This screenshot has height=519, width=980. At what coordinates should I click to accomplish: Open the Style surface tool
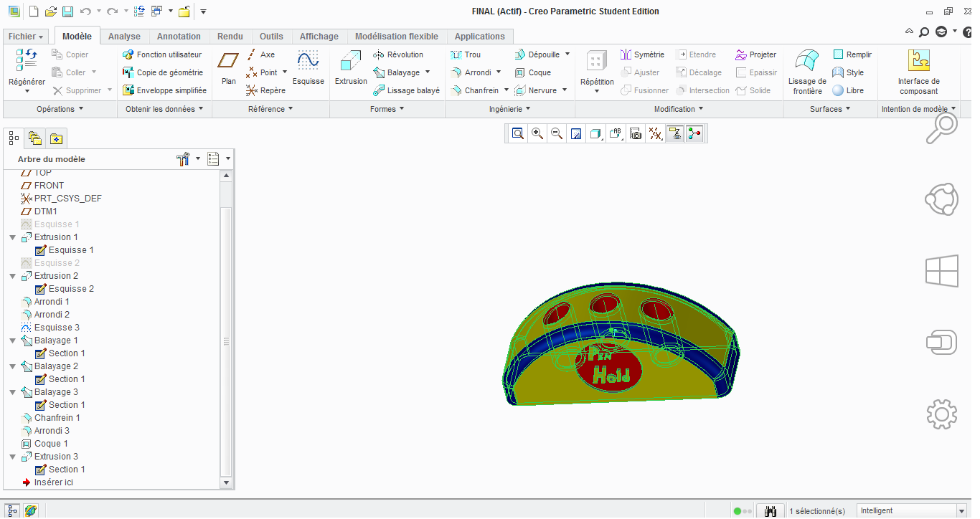tap(848, 72)
